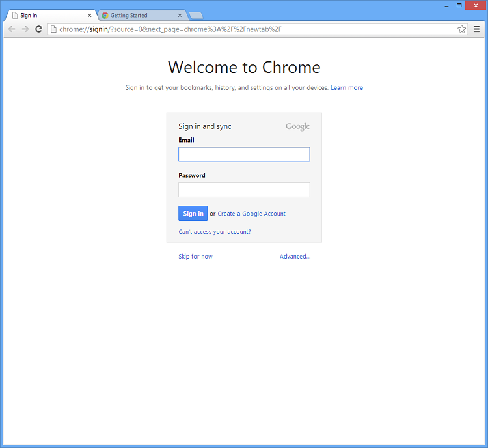Click the page icon in address bar
This screenshot has height=448, width=488.
tap(54, 29)
